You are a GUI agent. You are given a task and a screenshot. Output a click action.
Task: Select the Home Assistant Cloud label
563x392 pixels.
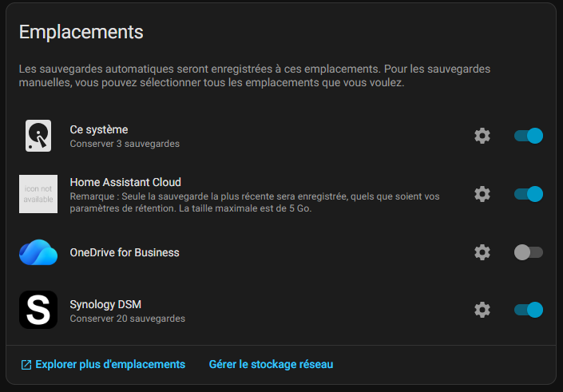(125, 182)
